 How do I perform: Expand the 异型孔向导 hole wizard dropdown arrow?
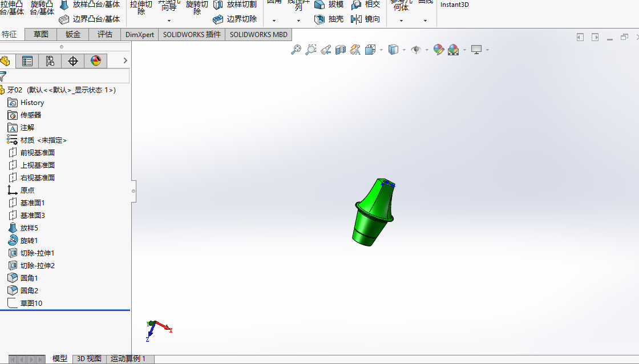click(169, 21)
